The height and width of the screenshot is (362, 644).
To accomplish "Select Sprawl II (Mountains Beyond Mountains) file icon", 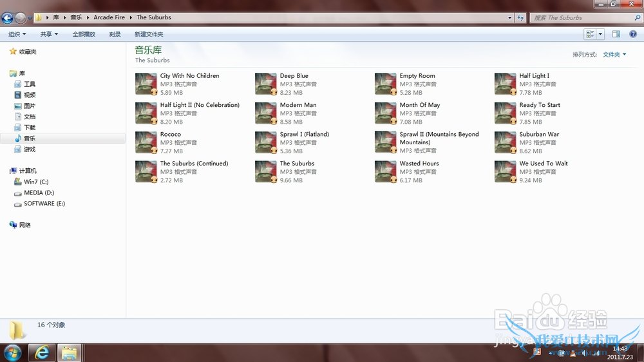I will (x=386, y=142).
